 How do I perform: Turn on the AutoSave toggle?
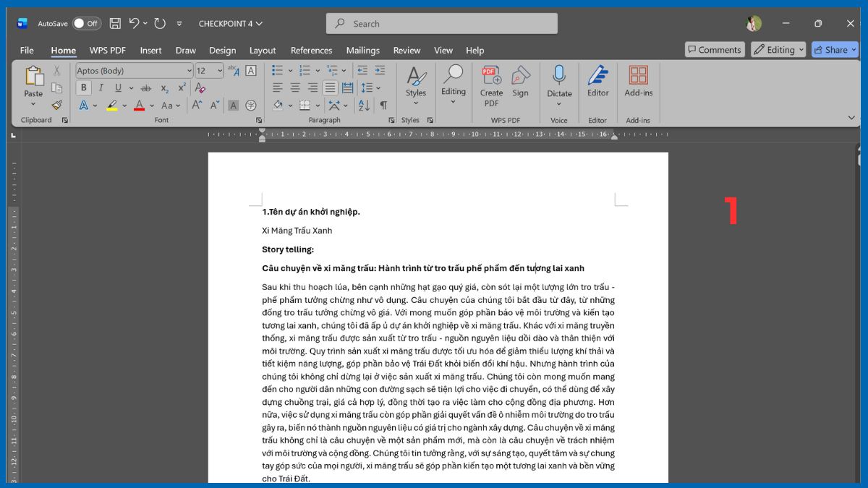coord(86,23)
